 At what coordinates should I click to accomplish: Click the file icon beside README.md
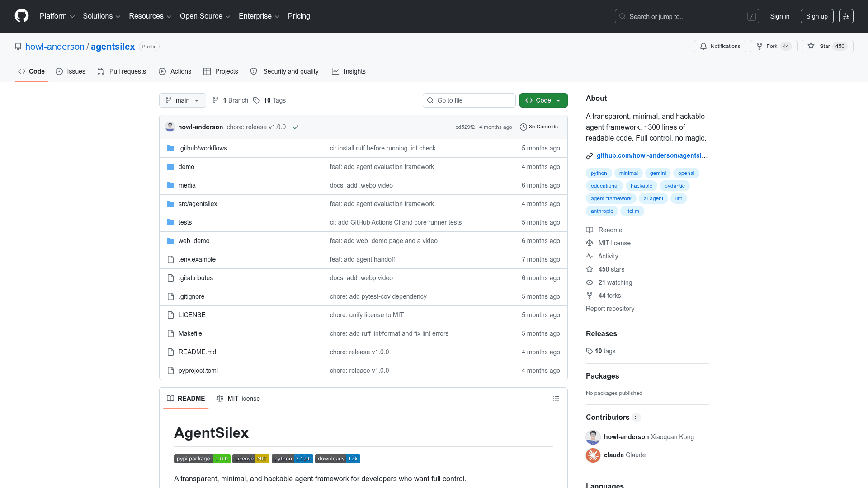tap(170, 352)
